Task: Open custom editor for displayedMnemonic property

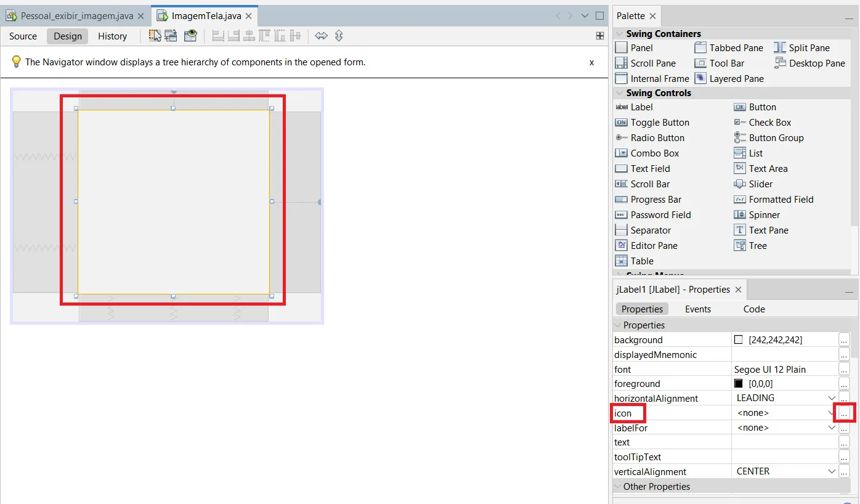Action: tap(844, 354)
